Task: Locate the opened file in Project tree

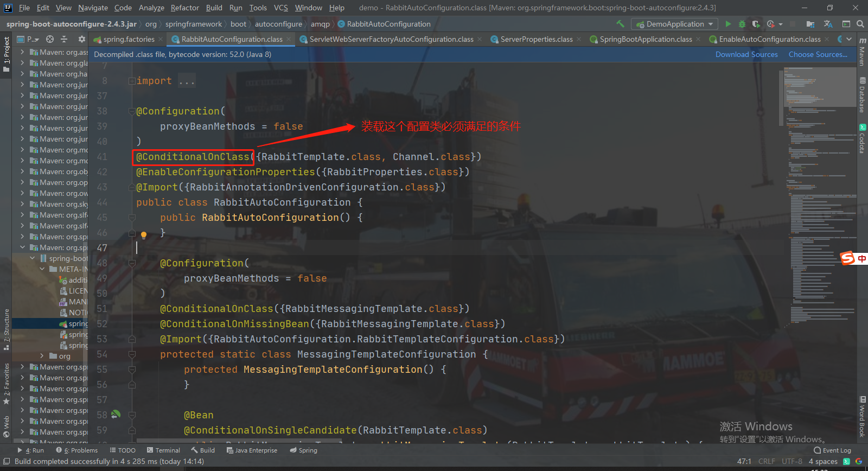Action: click(x=50, y=39)
